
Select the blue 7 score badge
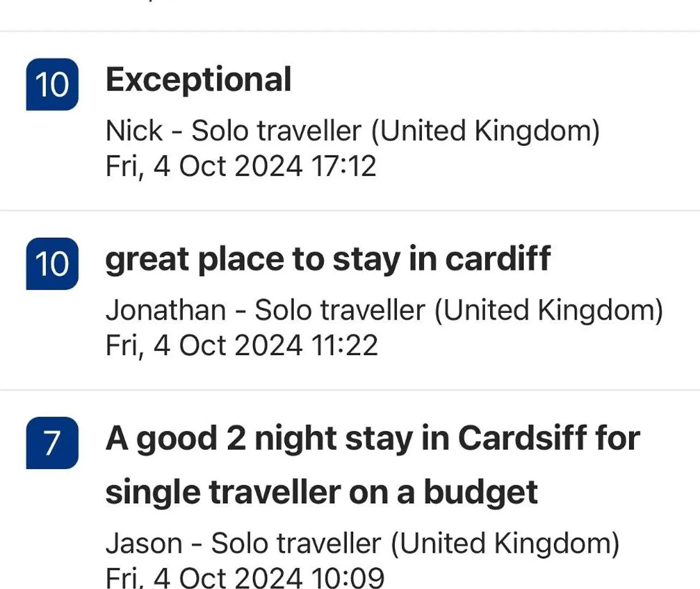pos(52,443)
